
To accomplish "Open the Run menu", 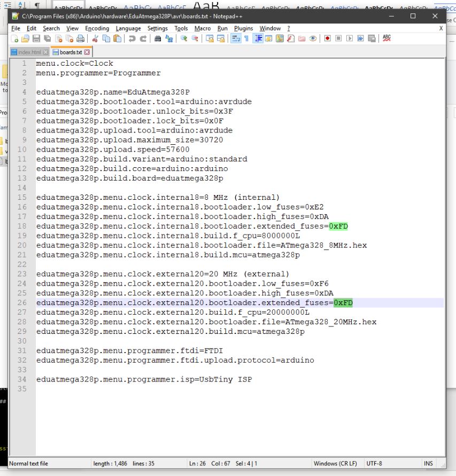I will point(222,28).
